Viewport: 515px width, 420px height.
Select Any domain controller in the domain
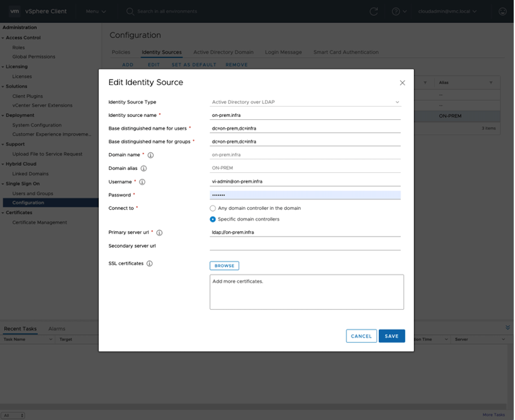click(213, 209)
